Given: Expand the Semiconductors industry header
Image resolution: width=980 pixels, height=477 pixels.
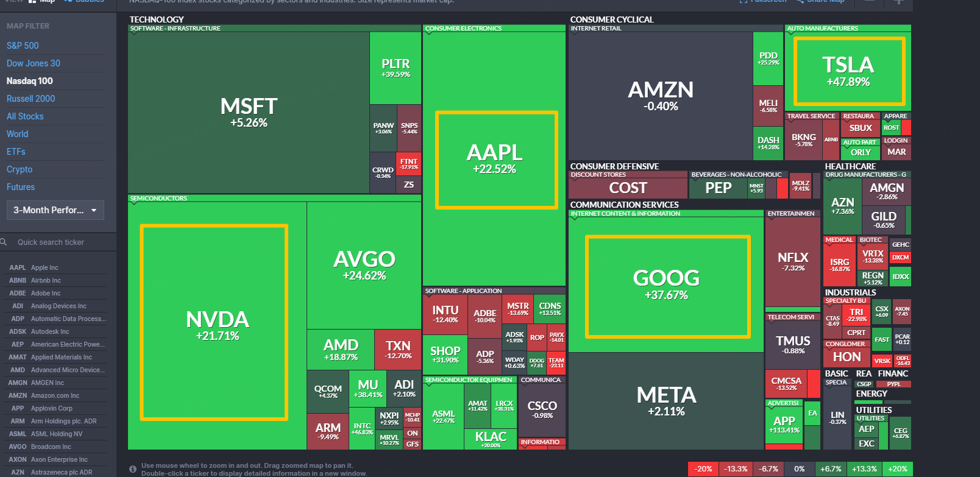Looking at the screenshot, I should [158, 199].
